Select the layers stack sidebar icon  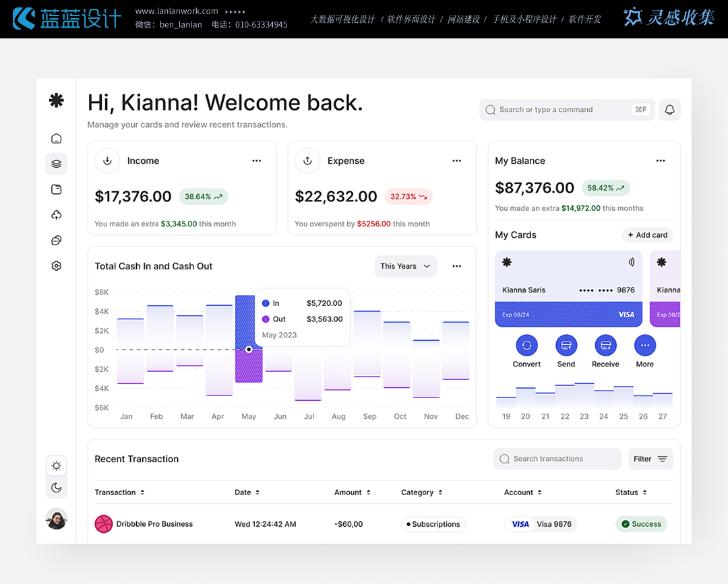(x=57, y=164)
